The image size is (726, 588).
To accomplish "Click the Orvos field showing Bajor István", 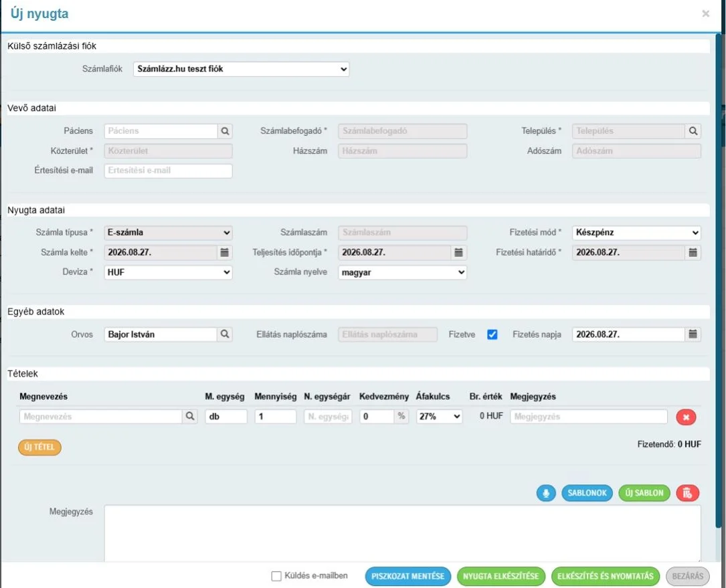I will 160,334.
